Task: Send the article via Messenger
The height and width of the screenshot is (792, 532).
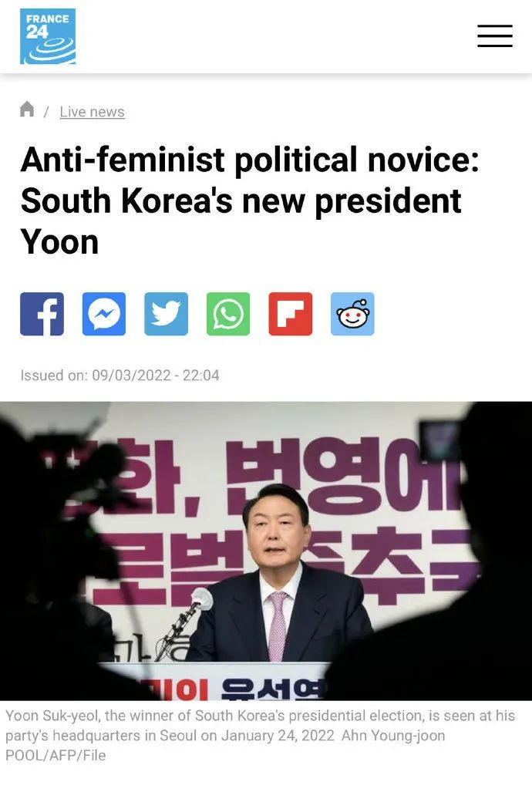Action: (104, 314)
